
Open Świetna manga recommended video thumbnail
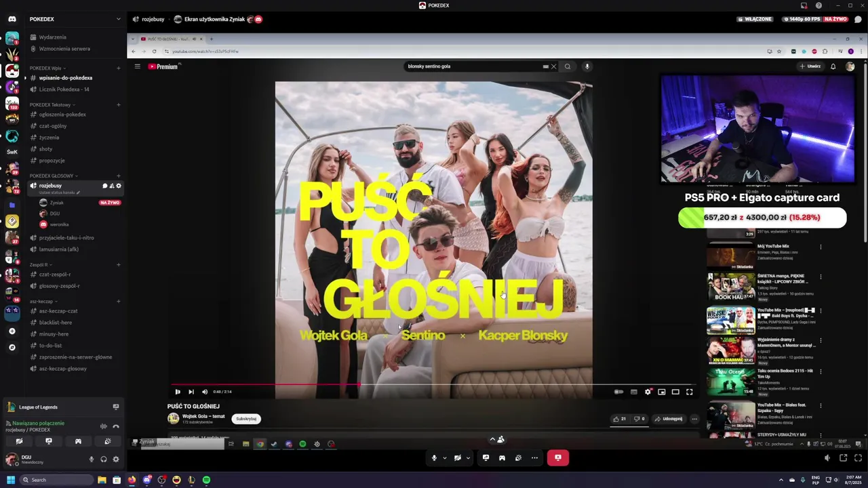tap(730, 287)
